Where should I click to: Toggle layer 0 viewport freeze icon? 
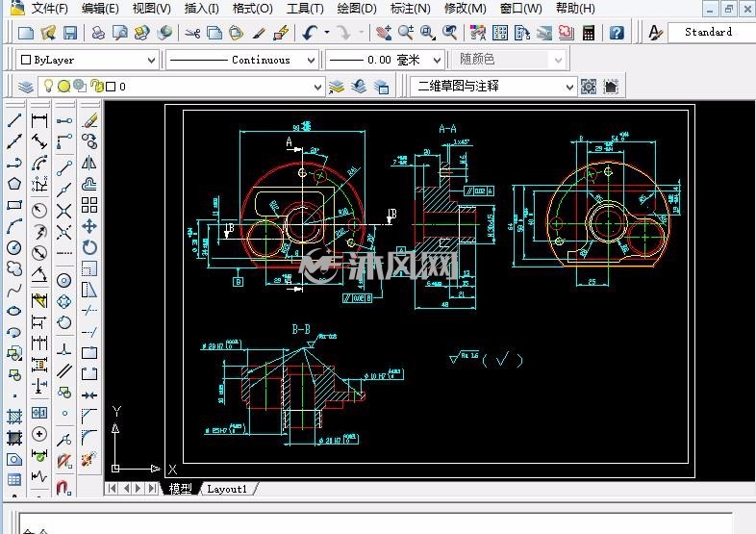[x=79, y=87]
